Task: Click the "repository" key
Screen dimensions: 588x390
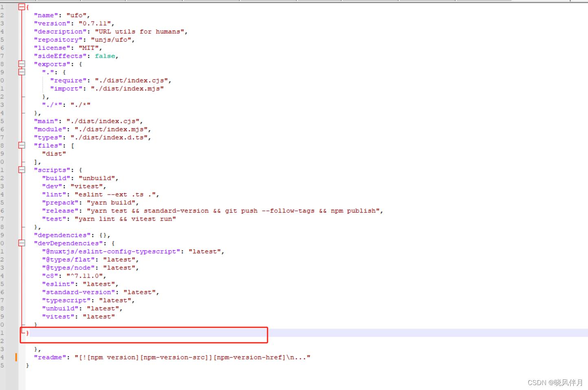Action: (x=58, y=40)
